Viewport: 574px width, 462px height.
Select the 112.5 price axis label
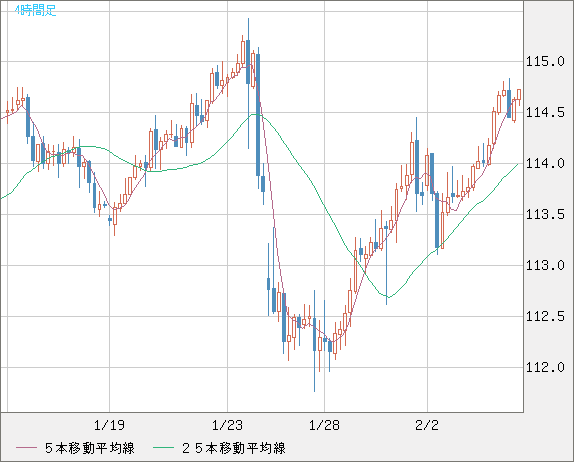tap(545, 316)
